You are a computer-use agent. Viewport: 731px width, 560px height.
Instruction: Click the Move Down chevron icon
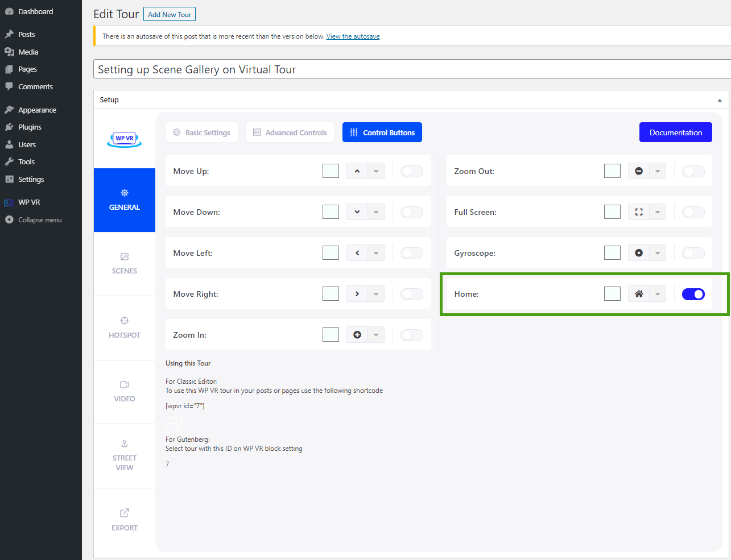[357, 212]
